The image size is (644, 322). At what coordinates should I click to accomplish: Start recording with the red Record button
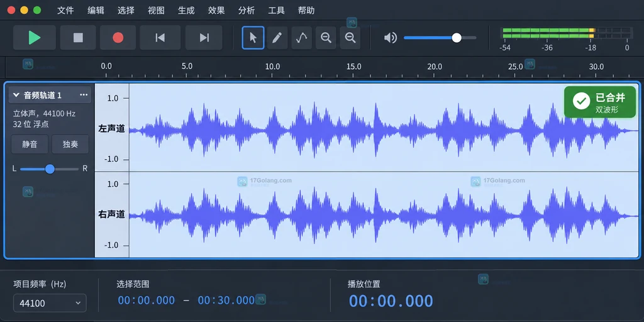(x=118, y=38)
